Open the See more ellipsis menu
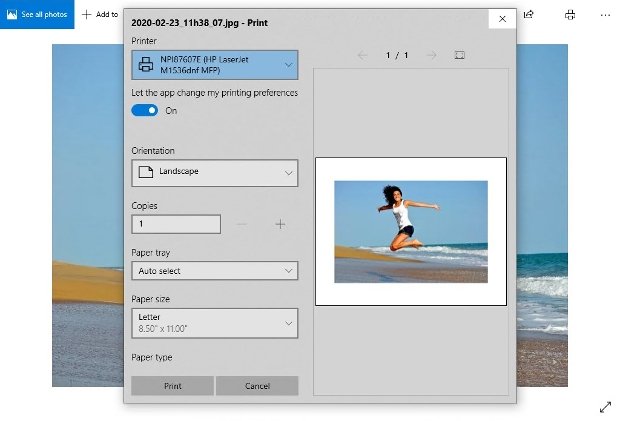Viewport: 620px width, 421px height. pos(605,15)
